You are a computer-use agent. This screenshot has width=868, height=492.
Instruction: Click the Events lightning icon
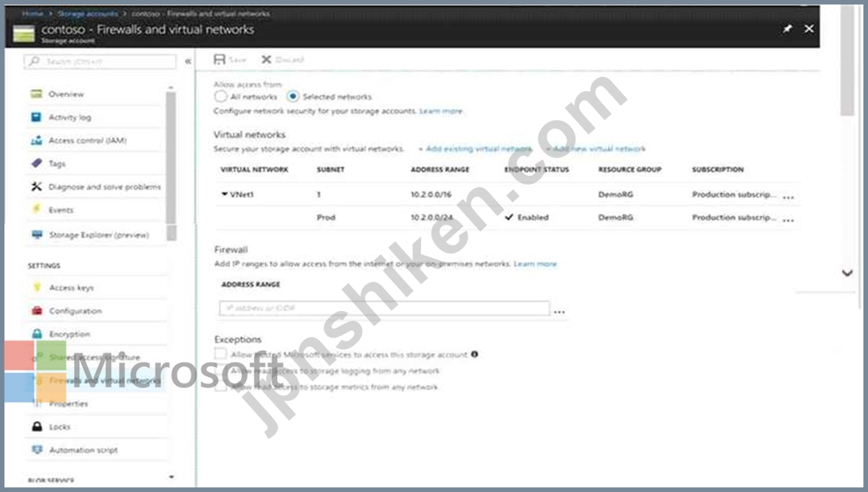[36, 209]
